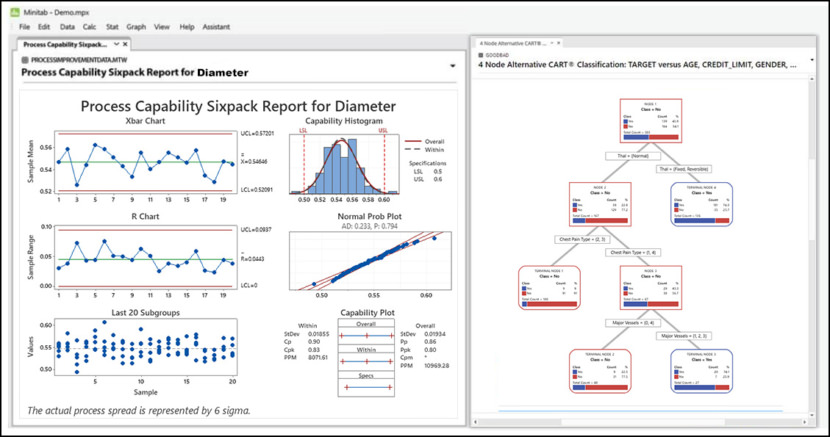The height and width of the screenshot is (437, 830).
Task: Click the red Overall legend line
Action: [x=413, y=141]
